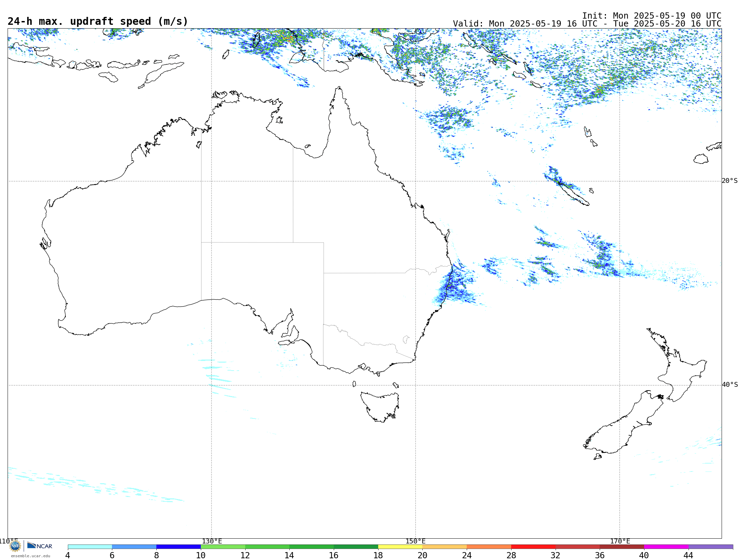Click the 150°E longitude label
The width and height of the screenshot is (744, 560).
(415, 541)
